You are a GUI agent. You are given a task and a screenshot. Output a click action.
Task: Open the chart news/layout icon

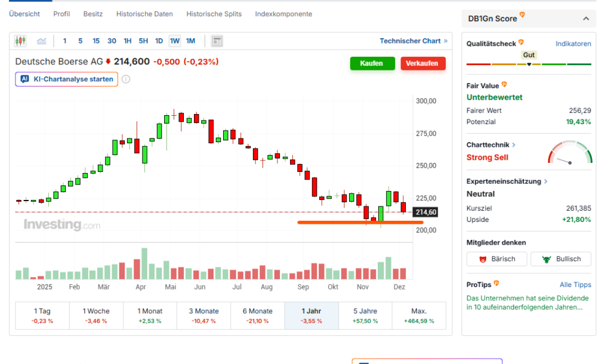pyautogui.click(x=217, y=41)
